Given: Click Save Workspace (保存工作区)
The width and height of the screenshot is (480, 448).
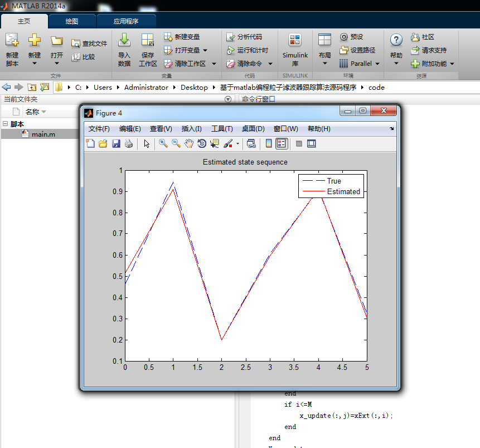Looking at the screenshot, I should coord(148,50).
